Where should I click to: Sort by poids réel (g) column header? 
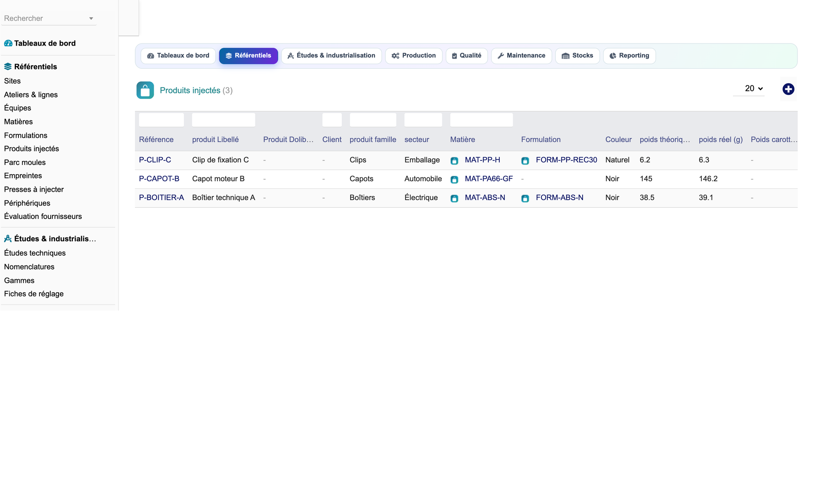(721, 139)
